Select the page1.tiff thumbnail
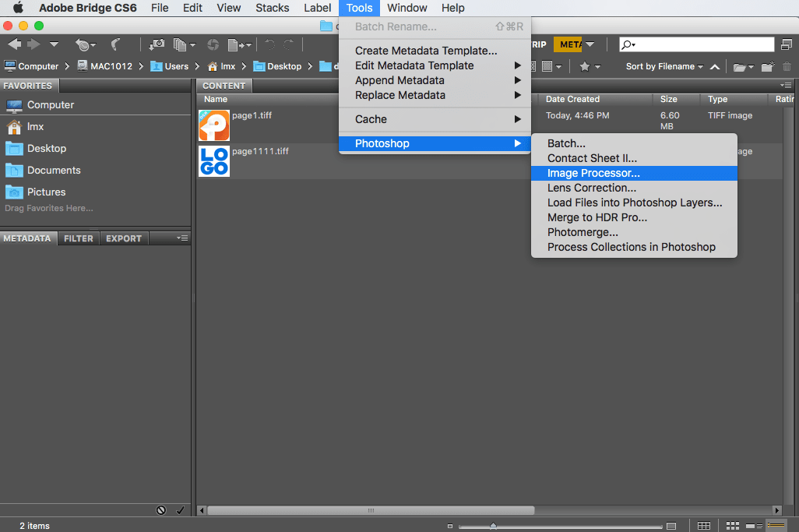Viewport: 799px width, 532px height. click(x=214, y=125)
